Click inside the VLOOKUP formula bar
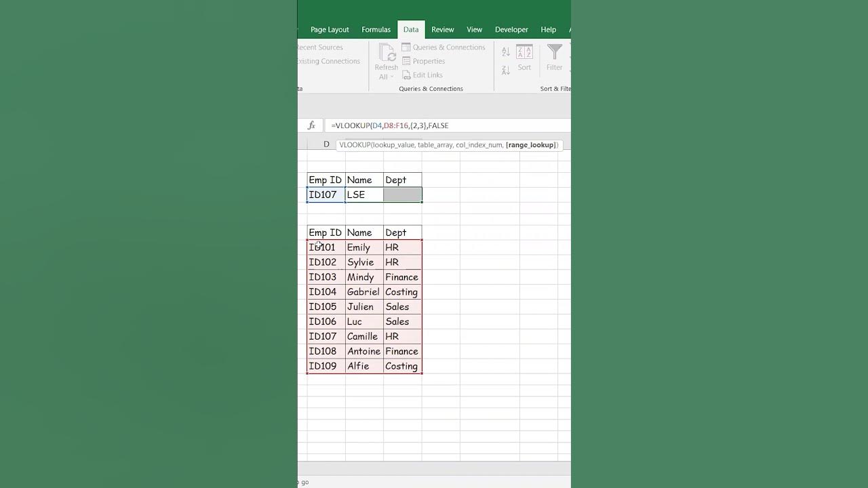868x488 pixels. tap(448, 125)
